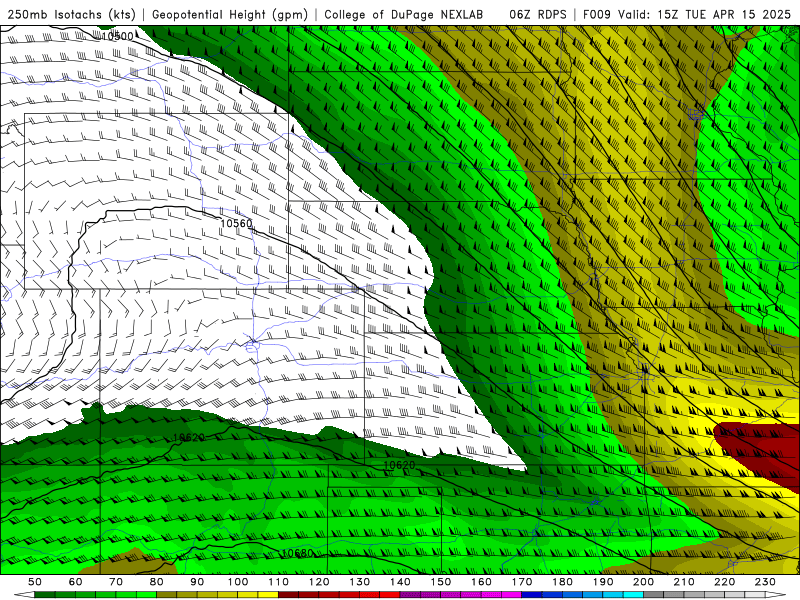Click the darkest green swatch under 50
This screenshot has width=800, height=600.
click(45, 595)
